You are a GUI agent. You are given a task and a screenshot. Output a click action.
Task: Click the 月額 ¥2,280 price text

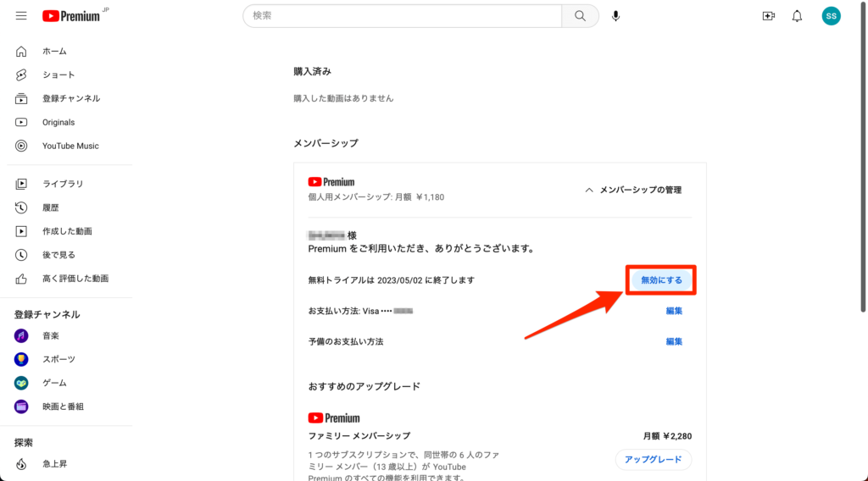(x=667, y=436)
